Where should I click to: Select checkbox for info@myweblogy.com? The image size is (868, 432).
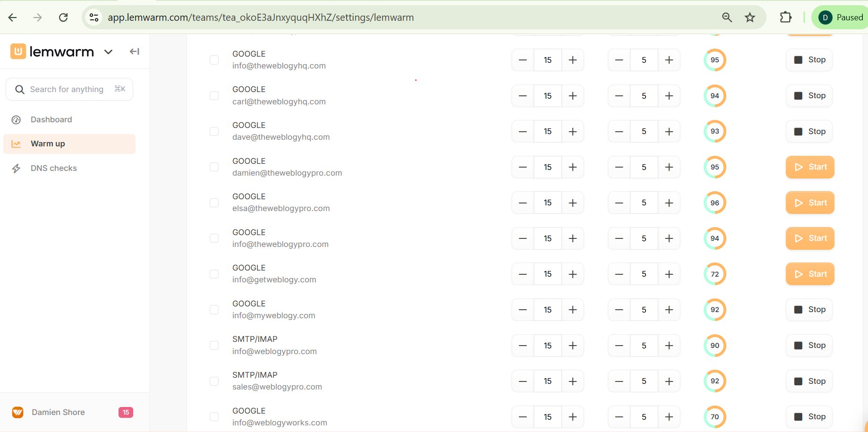point(214,310)
